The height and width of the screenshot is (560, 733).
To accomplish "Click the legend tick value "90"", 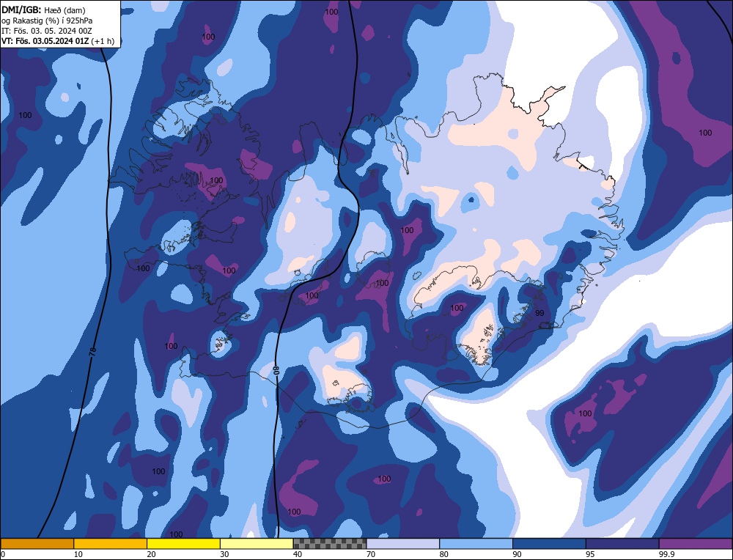I will click(517, 554).
